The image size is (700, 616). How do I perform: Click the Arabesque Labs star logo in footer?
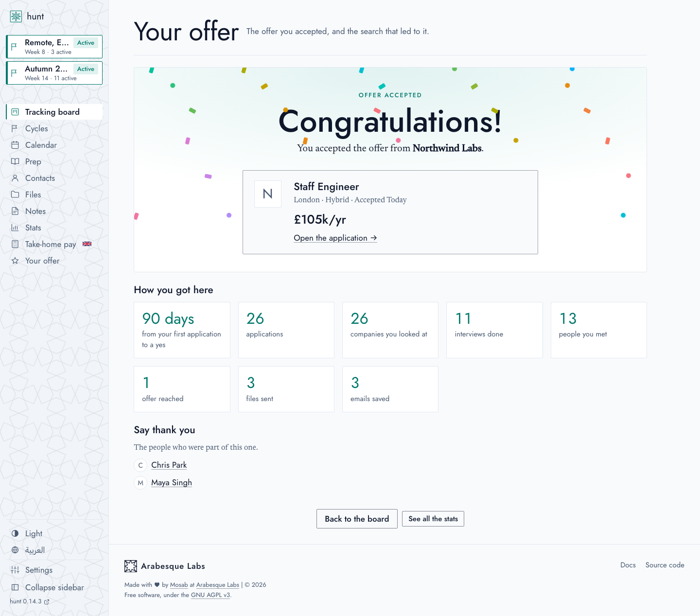(x=131, y=566)
